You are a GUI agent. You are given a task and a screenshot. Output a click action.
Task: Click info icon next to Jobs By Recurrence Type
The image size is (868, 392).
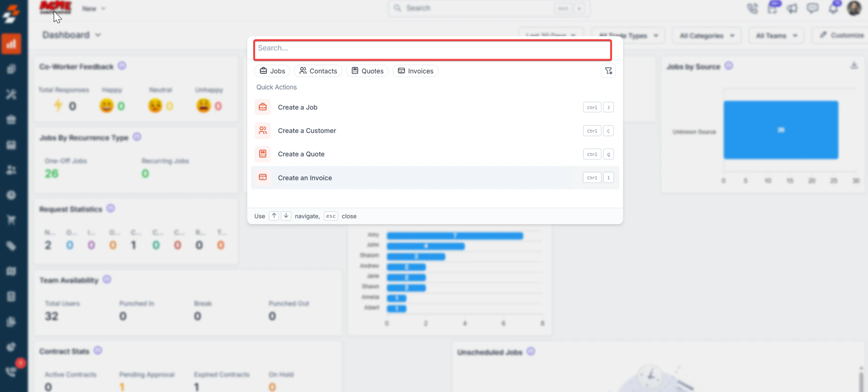click(x=137, y=137)
